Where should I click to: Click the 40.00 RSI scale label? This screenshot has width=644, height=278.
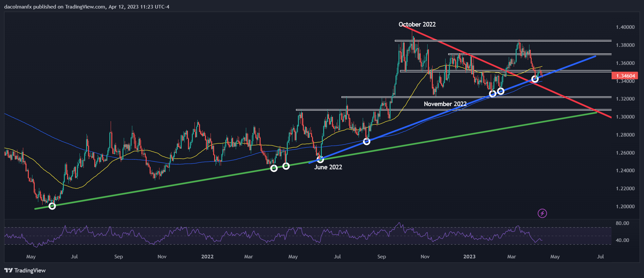point(622,240)
